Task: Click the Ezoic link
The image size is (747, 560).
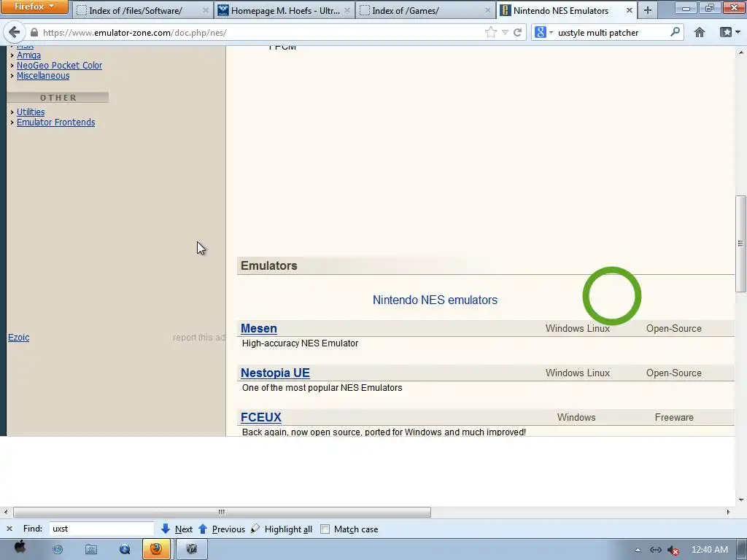Action: (18, 337)
